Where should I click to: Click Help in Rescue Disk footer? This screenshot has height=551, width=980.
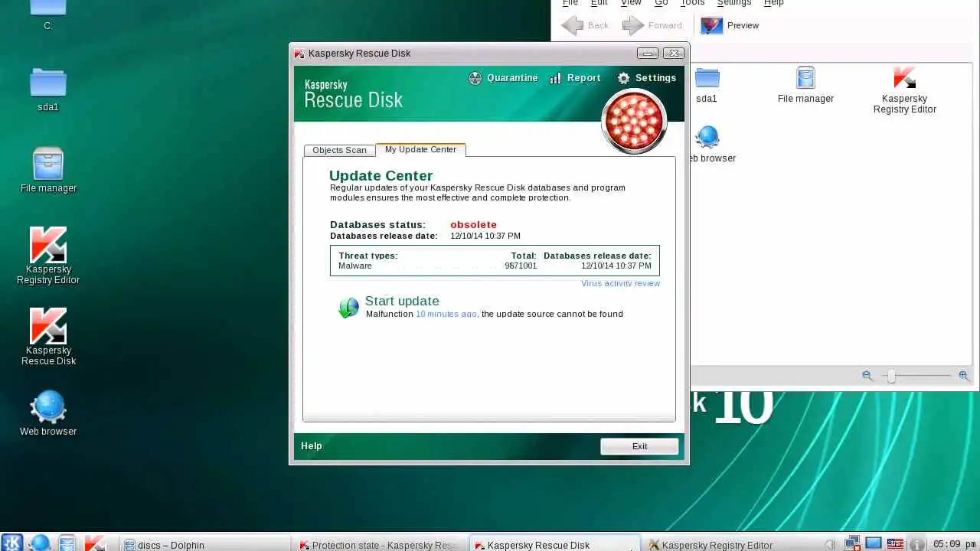click(x=312, y=445)
